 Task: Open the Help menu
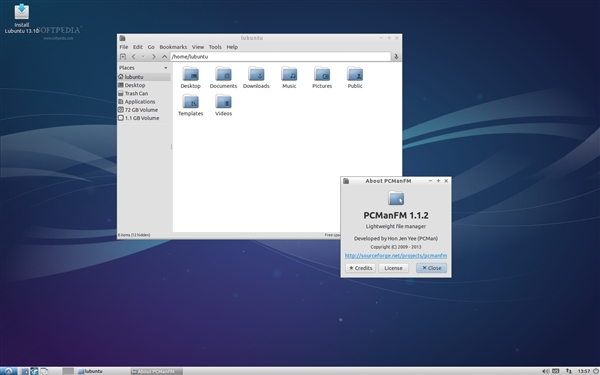pyautogui.click(x=232, y=47)
